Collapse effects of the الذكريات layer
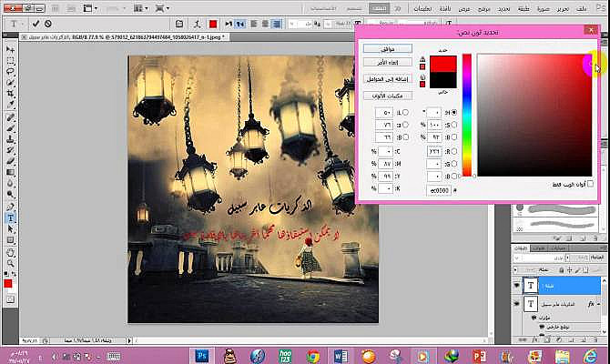 point(599,304)
